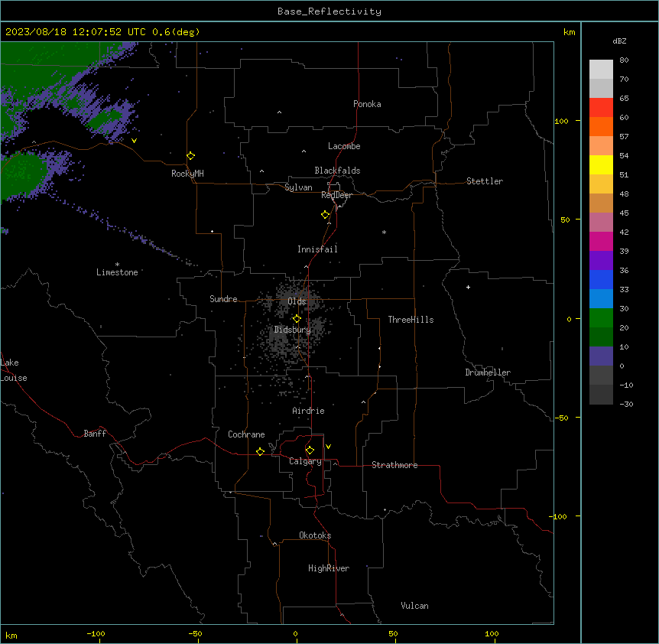Select the Banff town label
This screenshot has width=659, height=644.
pos(95,434)
